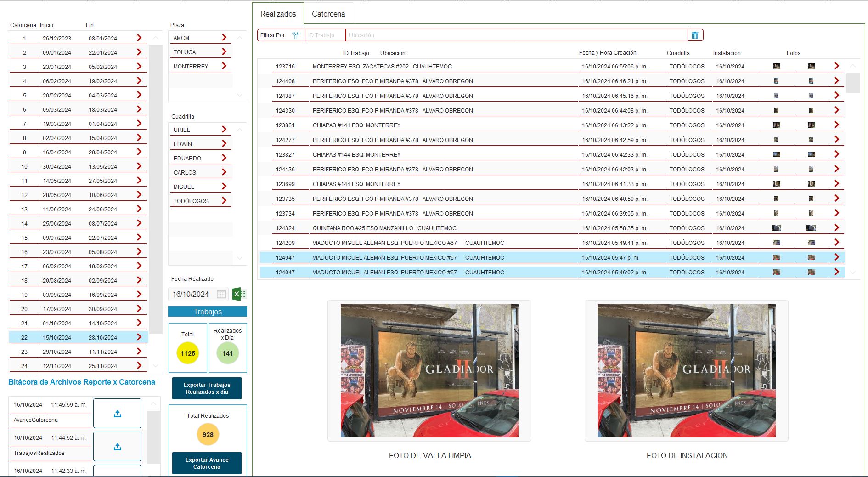Click the yellow Total 1125 circle
The height and width of the screenshot is (477, 868).
pos(187,353)
